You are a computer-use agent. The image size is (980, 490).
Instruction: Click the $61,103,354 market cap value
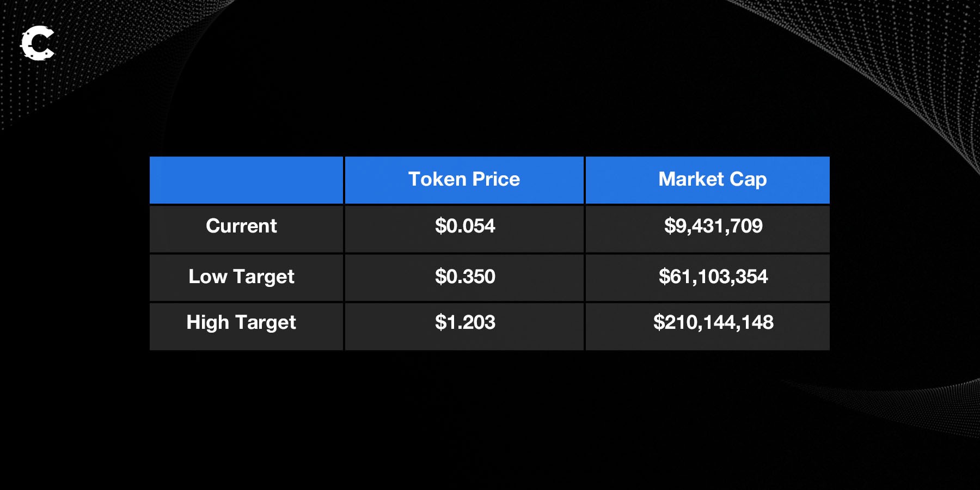[713, 277]
